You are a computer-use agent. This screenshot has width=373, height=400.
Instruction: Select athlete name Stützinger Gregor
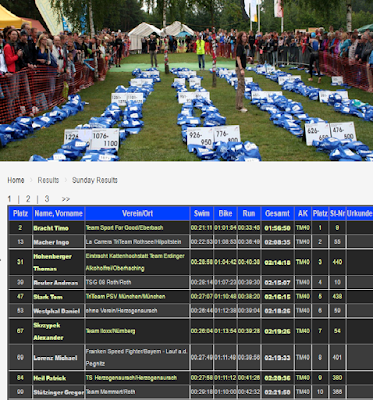pos(58,393)
